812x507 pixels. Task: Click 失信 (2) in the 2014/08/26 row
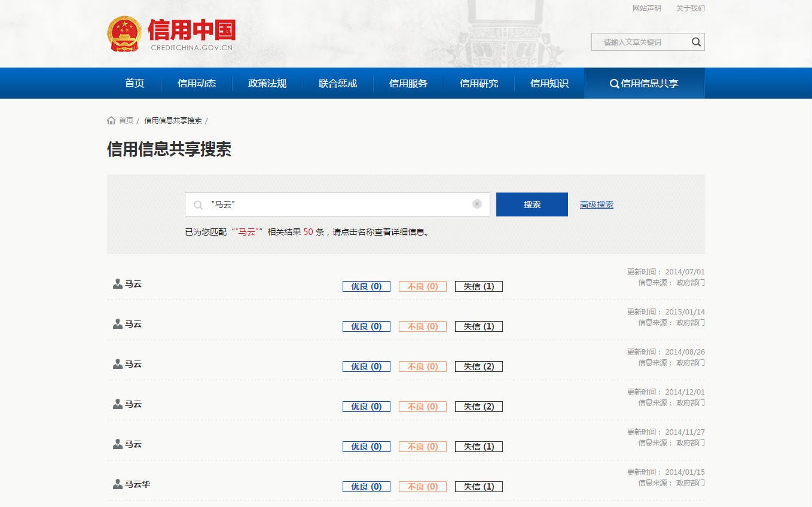(x=479, y=366)
